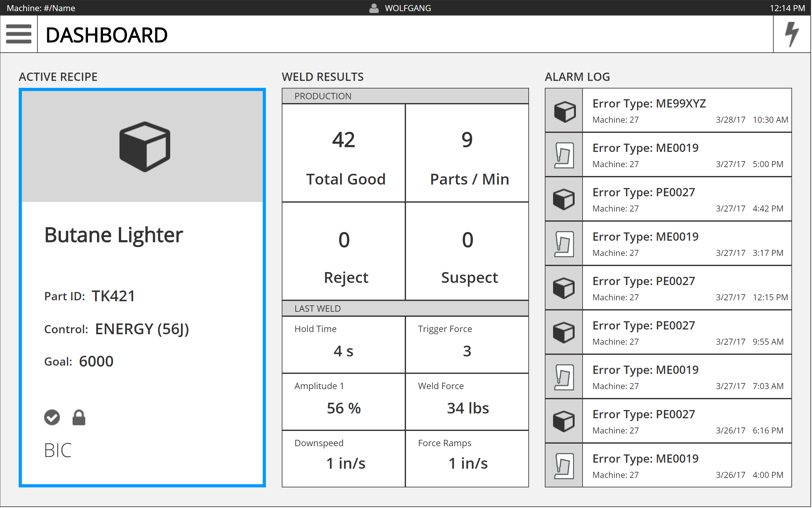Open ME0019 alarm from 7:03 AM
Viewport: 812px width, 508px height.
click(687, 377)
